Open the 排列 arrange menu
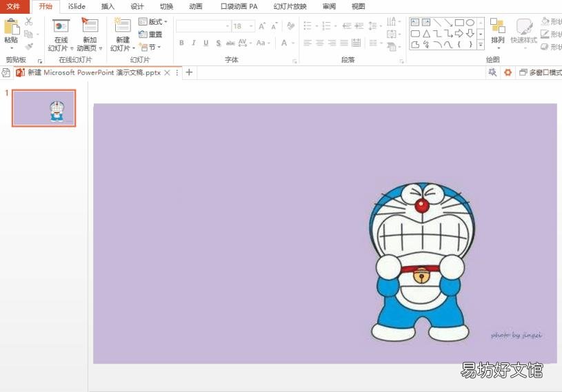562x392 pixels. [x=497, y=33]
